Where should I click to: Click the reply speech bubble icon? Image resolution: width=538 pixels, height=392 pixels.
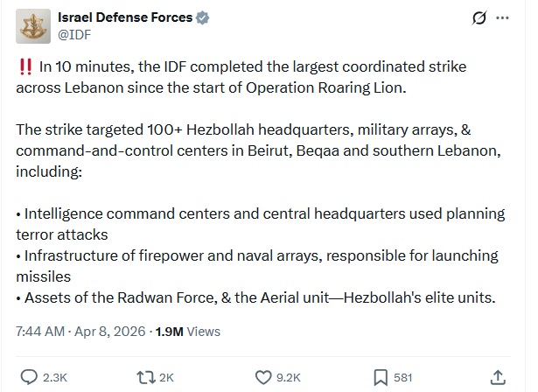(28, 377)
